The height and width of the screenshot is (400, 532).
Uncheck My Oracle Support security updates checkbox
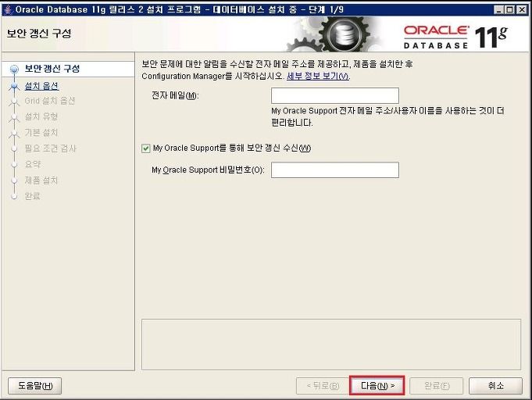pyautogui.click(x=146, y=148)
